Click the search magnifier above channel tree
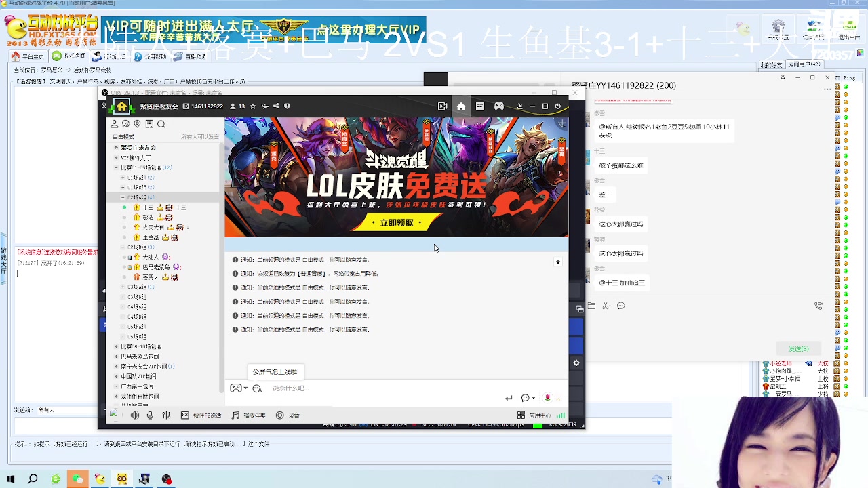 (x=161, y=124)
